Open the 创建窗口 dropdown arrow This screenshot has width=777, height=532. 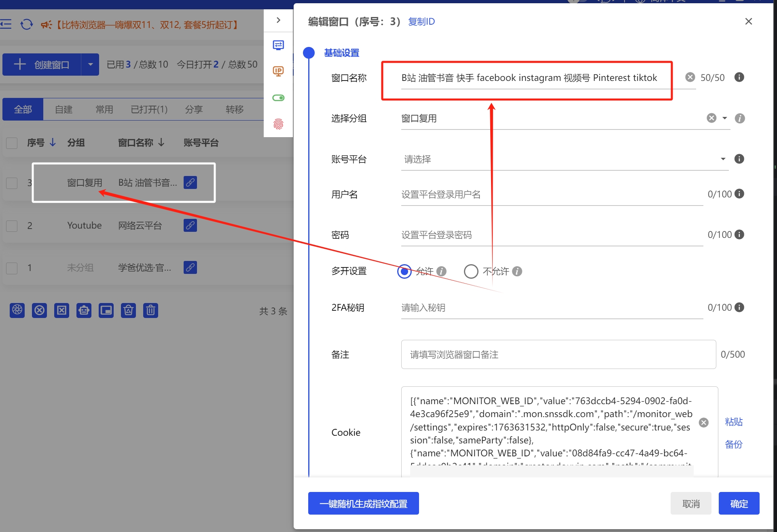point(90,64)
